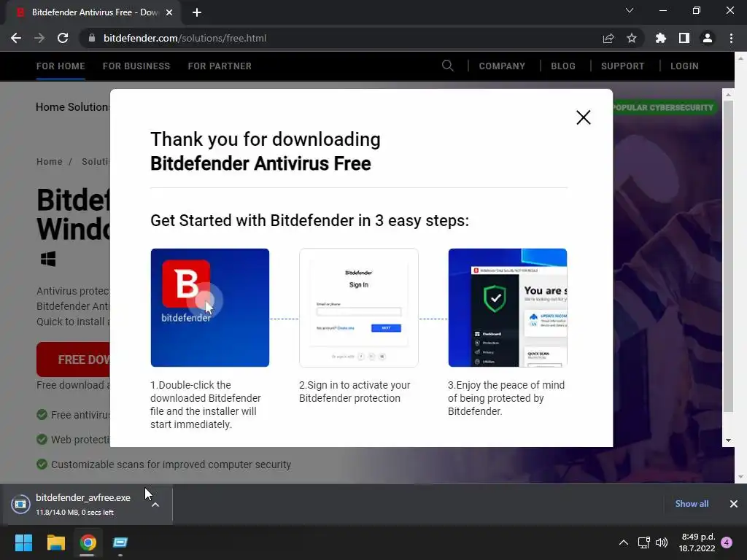Toggle Chrome side panel icon
Viewport: 747px width, 560px height.
coord(684,38)
